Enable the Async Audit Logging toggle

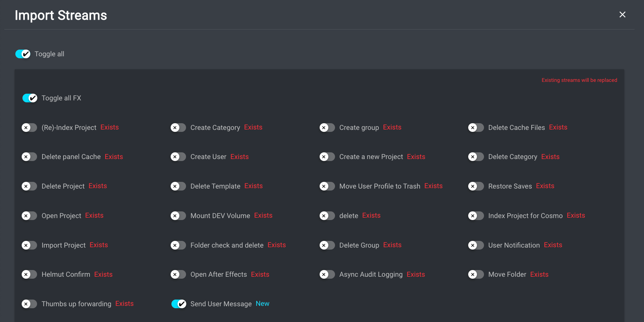point(327,274)
